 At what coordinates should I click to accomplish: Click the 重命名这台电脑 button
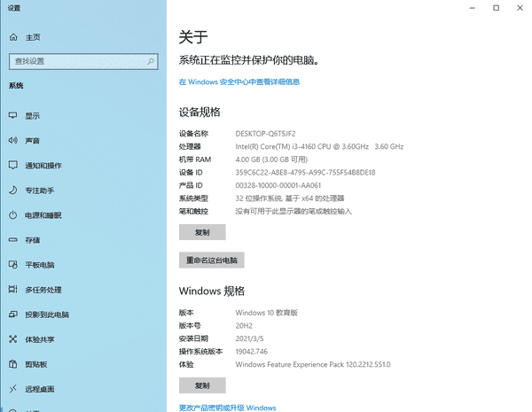point(211,260)
